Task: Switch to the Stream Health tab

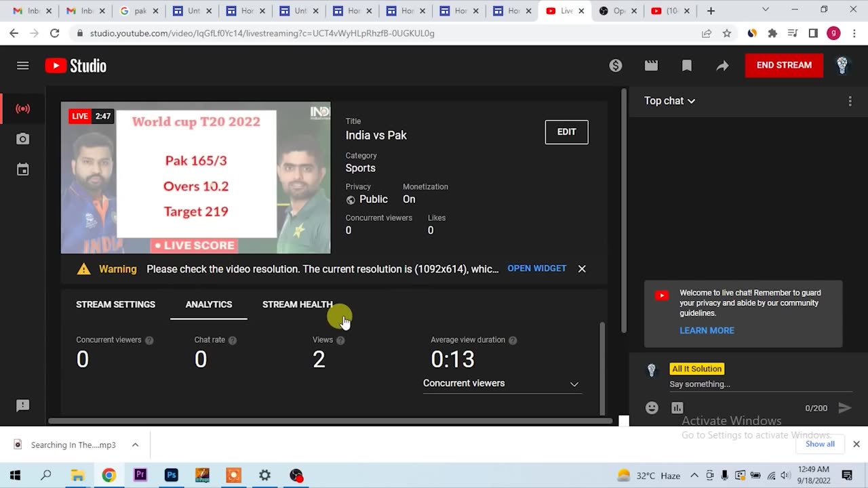Action: (x=298, y=304)
